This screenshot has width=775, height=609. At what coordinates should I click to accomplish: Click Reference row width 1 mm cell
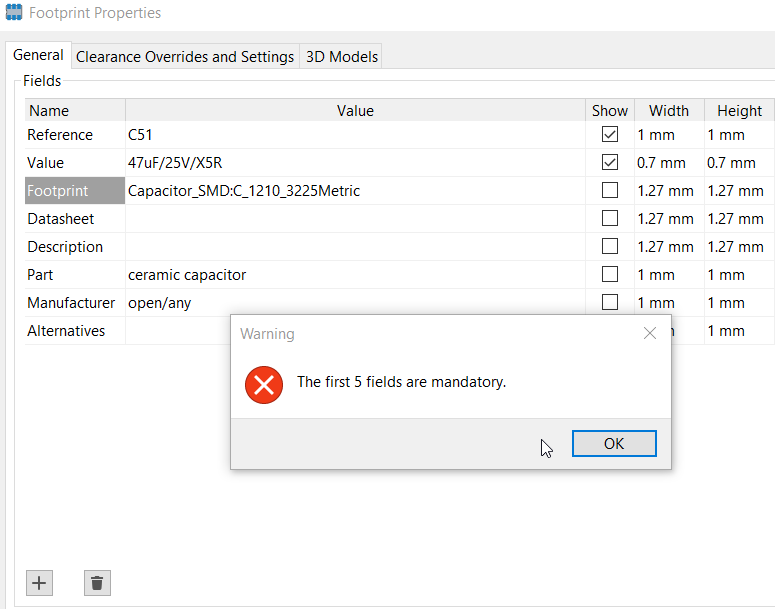click(x=669, y=135)
